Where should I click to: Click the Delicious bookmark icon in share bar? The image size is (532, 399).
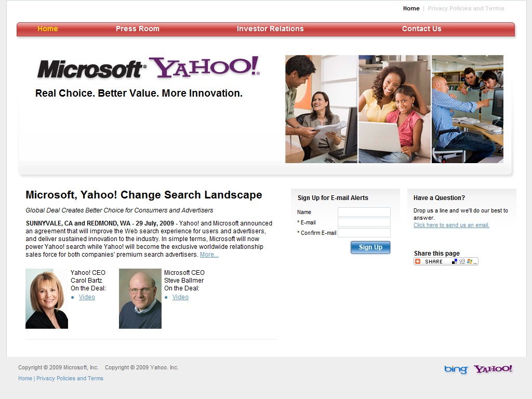(454, 262)
